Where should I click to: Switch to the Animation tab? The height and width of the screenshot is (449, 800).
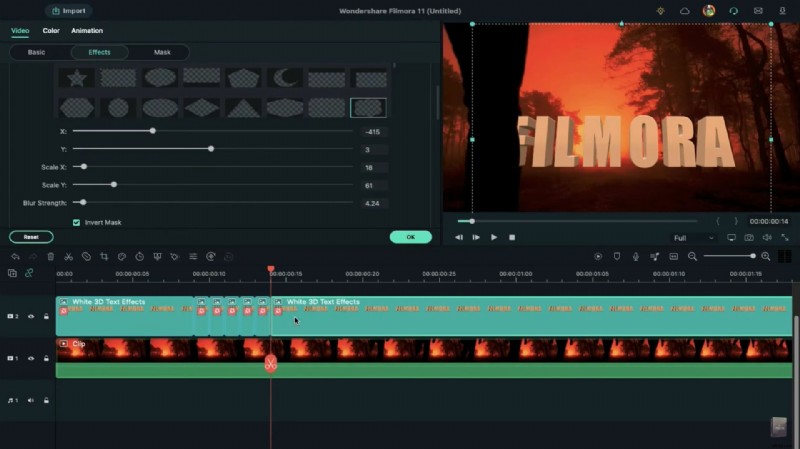pos(87,31)
